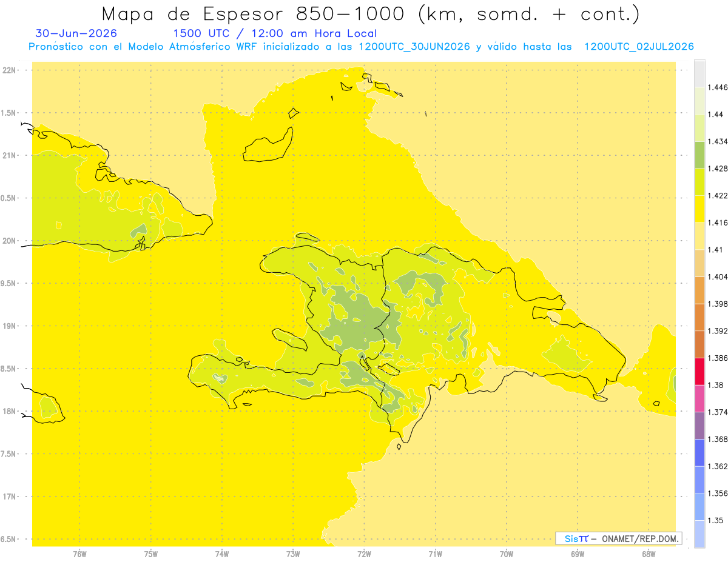Image resolution: width=728 pixels, height=562 pixels.
Task: Click colorbar label '1.428'
Action: 718,169
